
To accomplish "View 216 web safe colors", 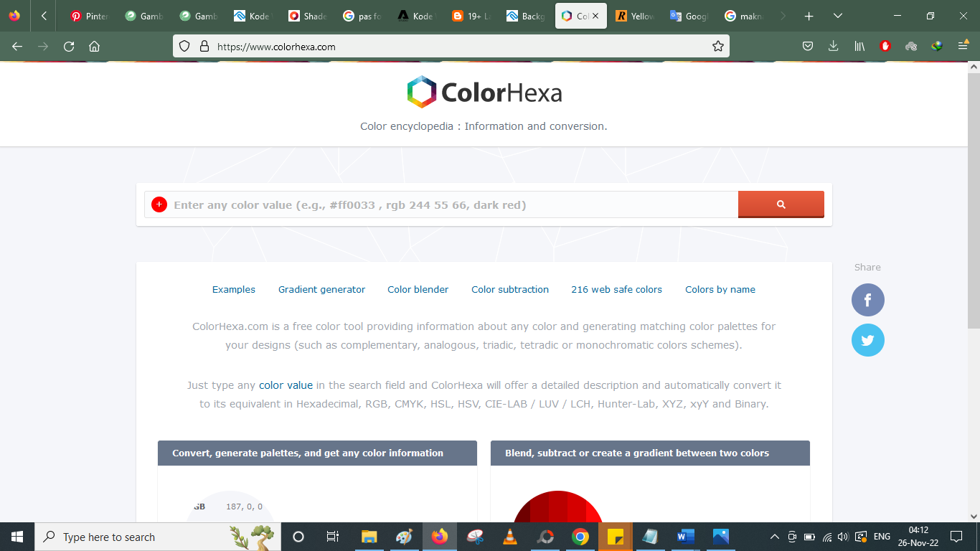I will point(616,289).
